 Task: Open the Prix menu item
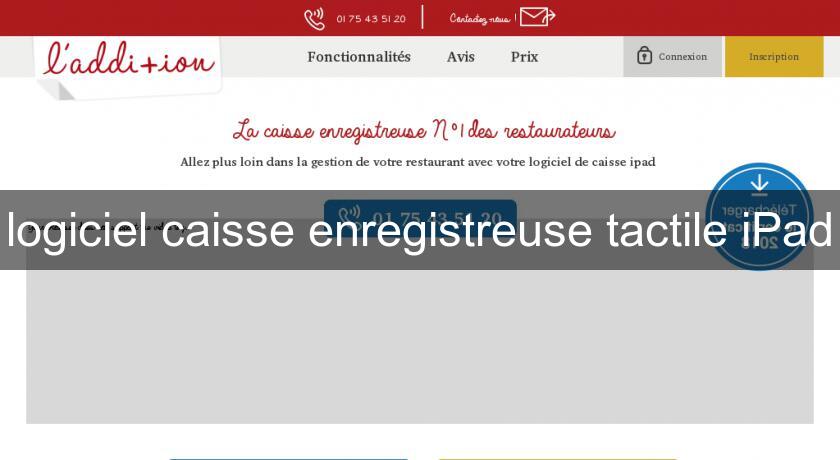coord(524,57)
